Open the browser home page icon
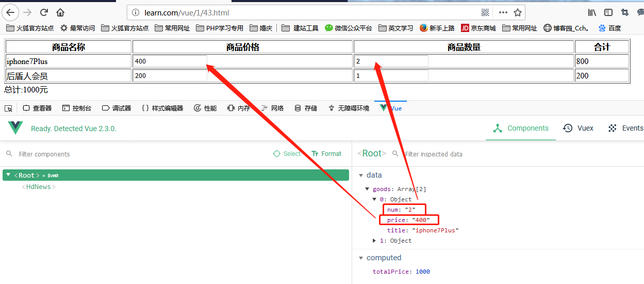 pyautogui.click(x=60, y=12)
